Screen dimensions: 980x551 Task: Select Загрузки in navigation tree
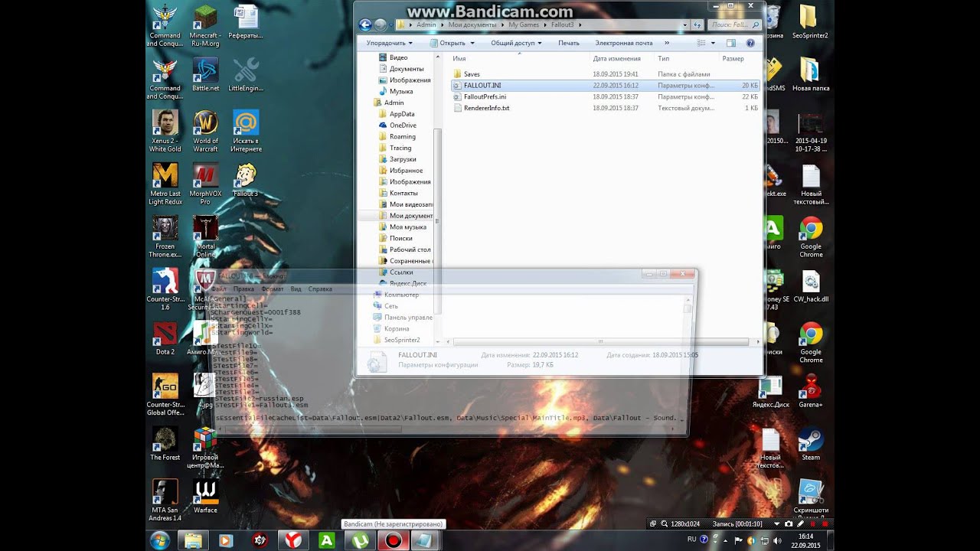pos(403,159)
